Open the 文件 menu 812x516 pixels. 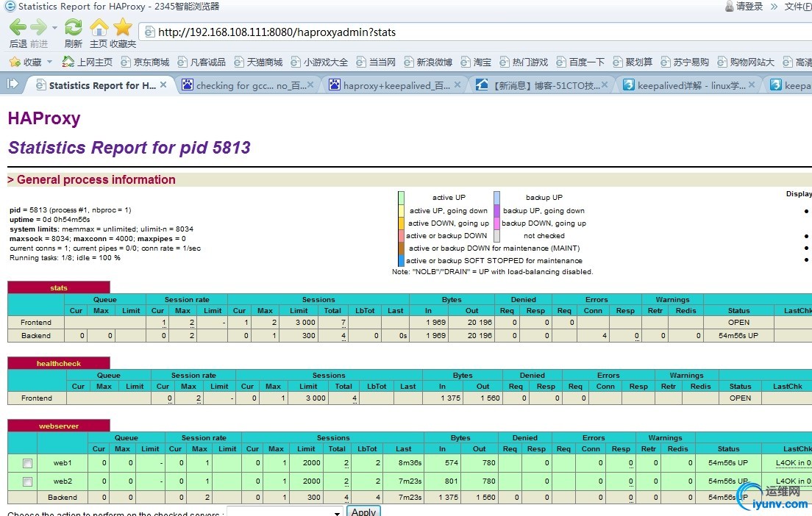(798, 6)
